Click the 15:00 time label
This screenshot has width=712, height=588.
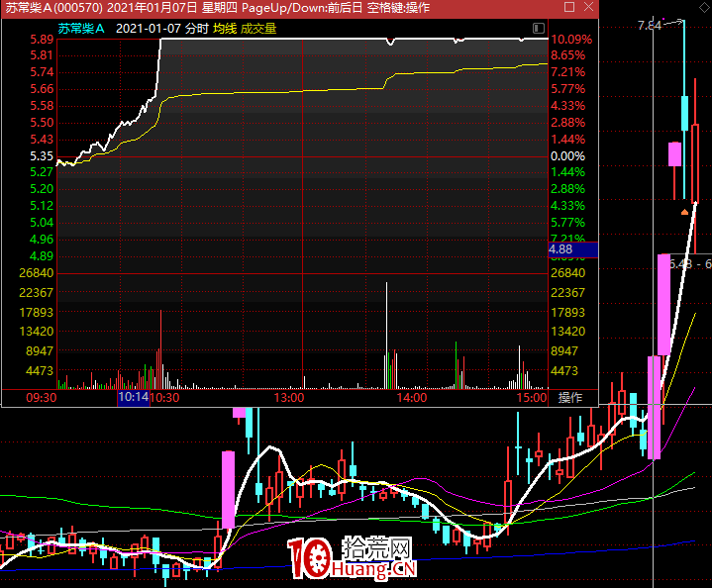[x=532, y=398]
